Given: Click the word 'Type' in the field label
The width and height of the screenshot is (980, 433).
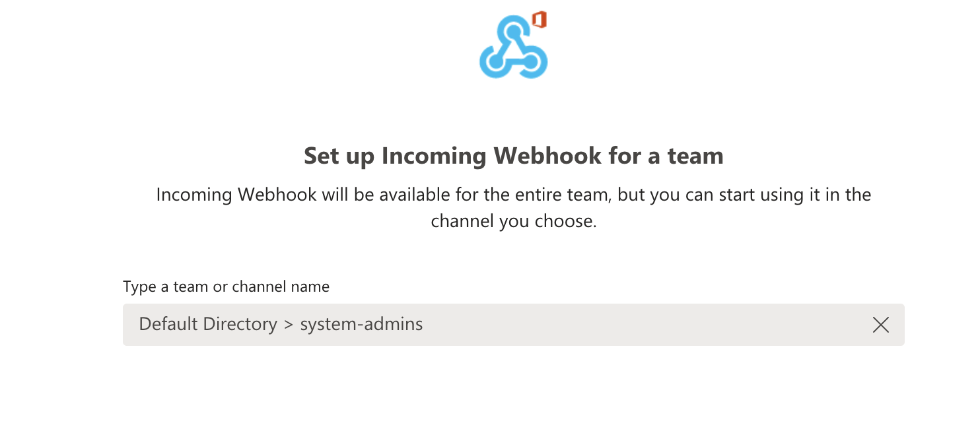Looking at the screenshot, I should [x=139, y=286].
